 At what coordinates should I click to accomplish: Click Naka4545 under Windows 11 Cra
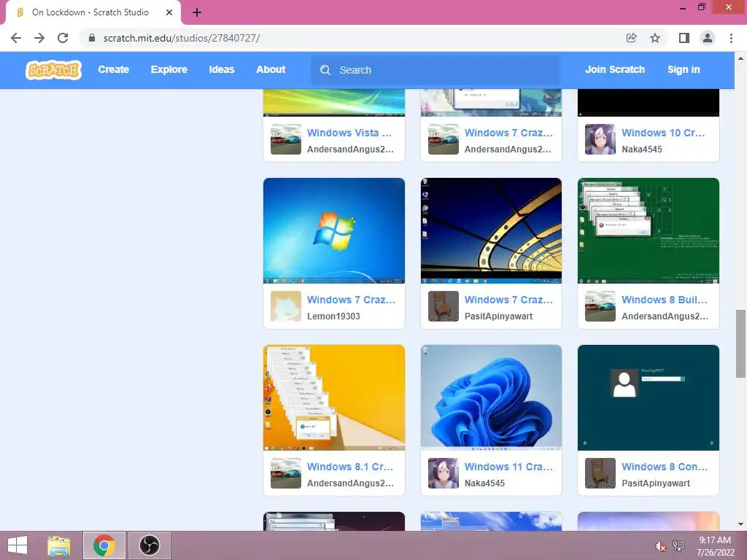click(484, 483)
